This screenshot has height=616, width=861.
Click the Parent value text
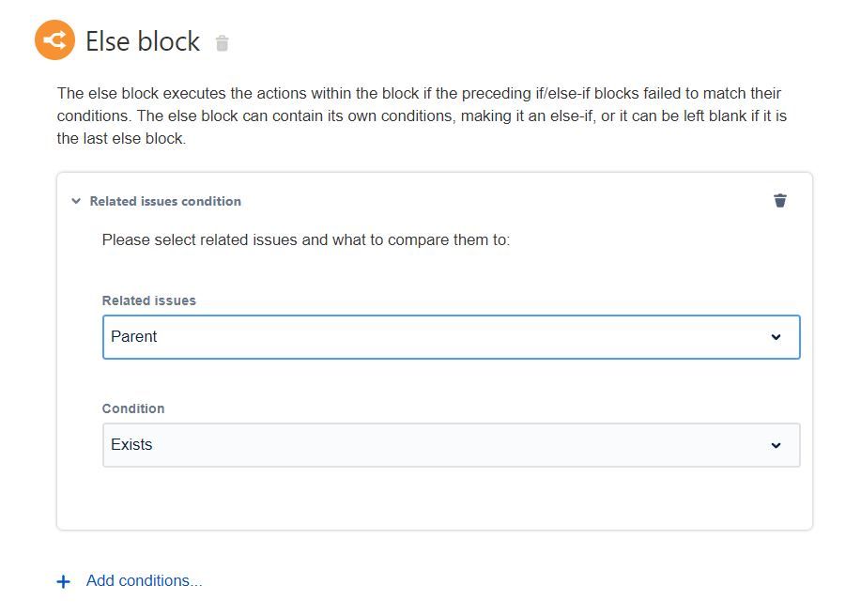[x=134, y=337]
